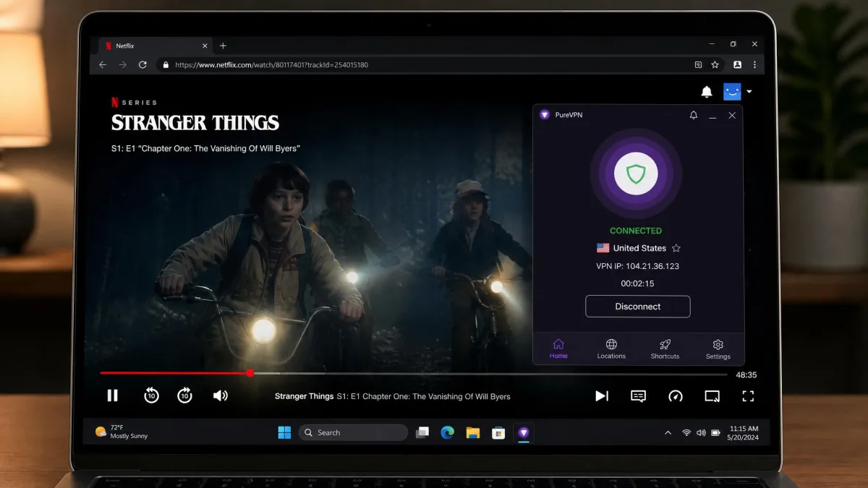Rewind 10 seconds in the player

[x=151, y=395]
